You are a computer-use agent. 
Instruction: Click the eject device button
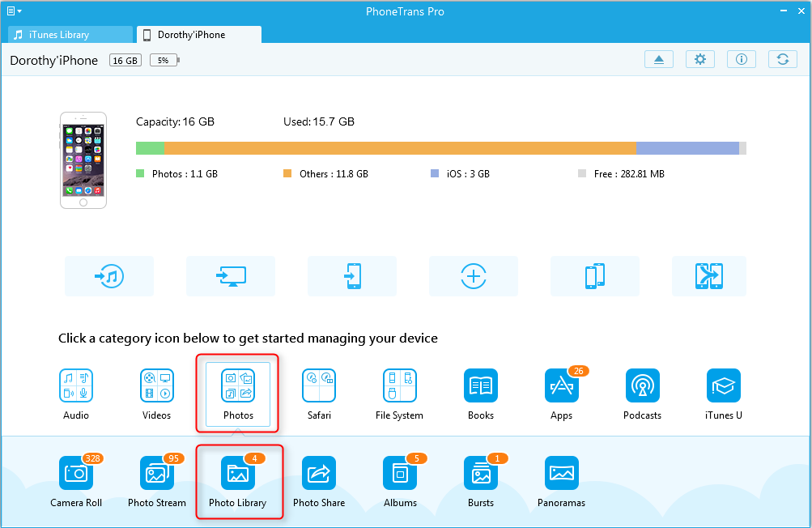coord(659,60)
